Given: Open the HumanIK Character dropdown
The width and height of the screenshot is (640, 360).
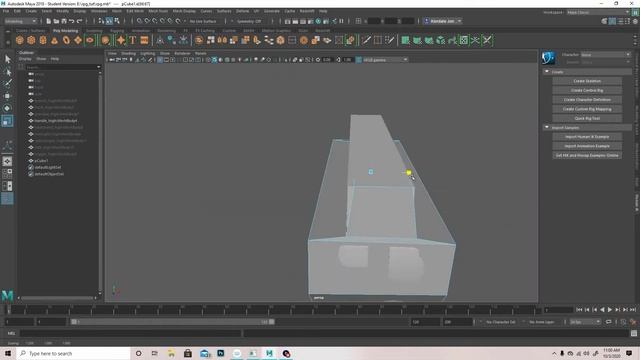Looking at the screenshot, I should tap(606, 54).
